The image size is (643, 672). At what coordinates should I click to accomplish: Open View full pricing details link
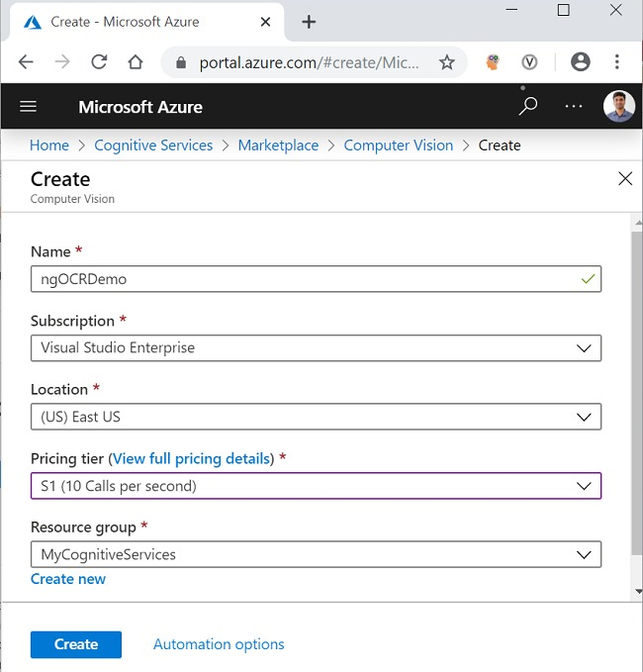191,459
